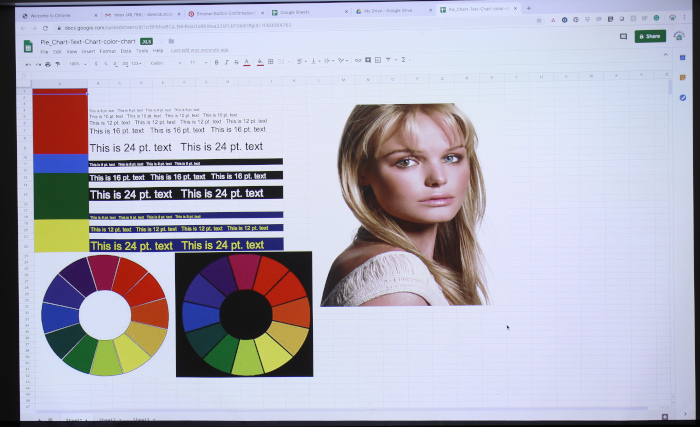
Task: Open the Edit menu
Action: click(57, 52)
